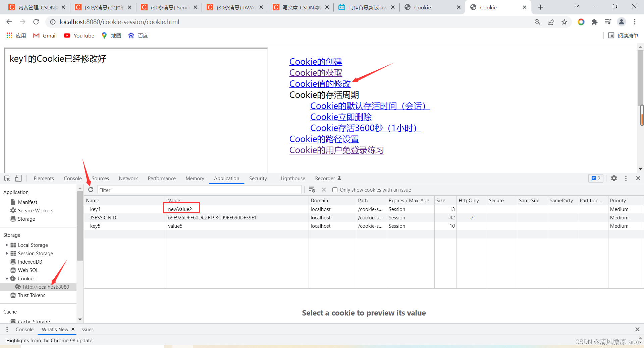Expand the Local Storage tree node
This screenshot has width=644, height=348.
click(7, 245)
